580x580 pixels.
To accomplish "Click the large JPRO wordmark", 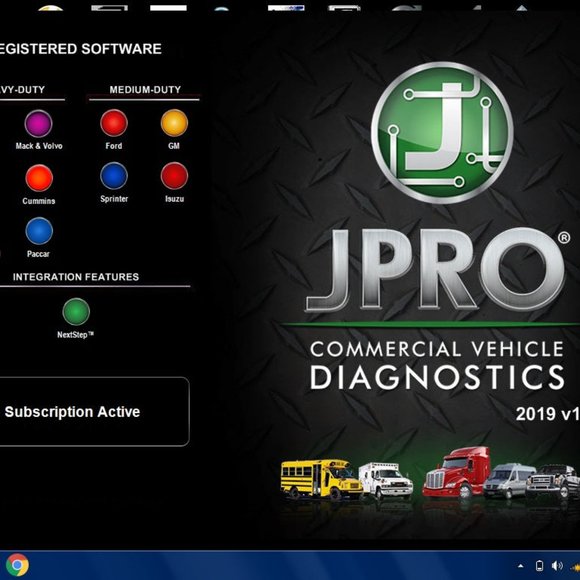I will (436, 270).
